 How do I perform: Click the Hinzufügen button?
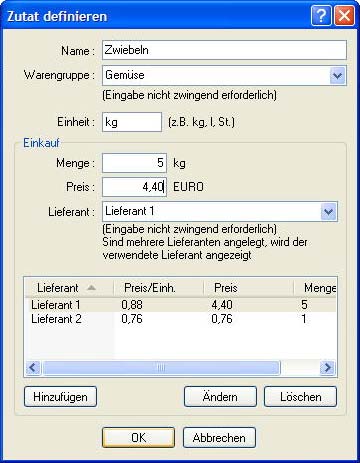60,397
